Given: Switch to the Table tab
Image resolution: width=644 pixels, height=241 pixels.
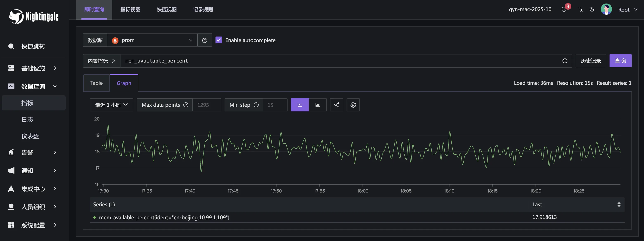Looking at the screenshot, I should click(96, 83).
